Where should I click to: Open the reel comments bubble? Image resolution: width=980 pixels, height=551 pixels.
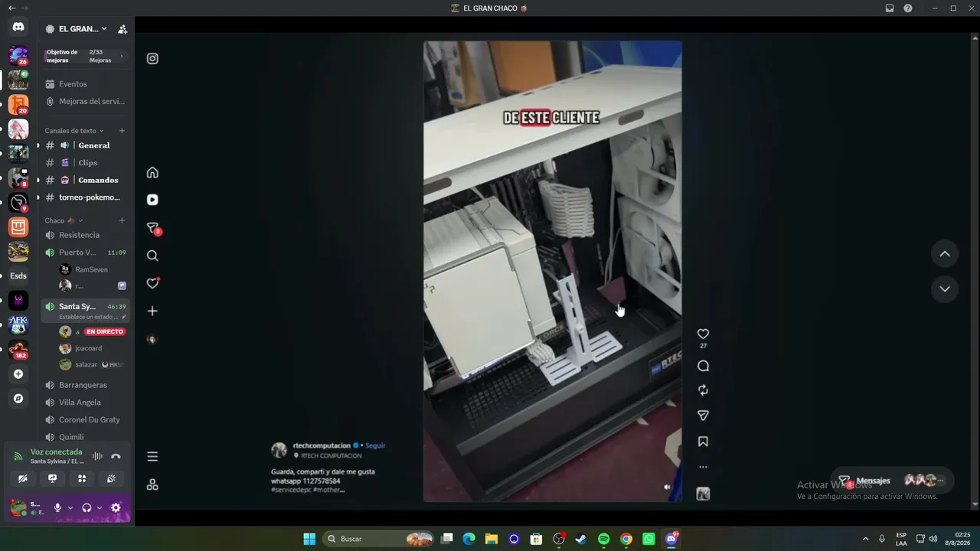(x=703, y=366)
